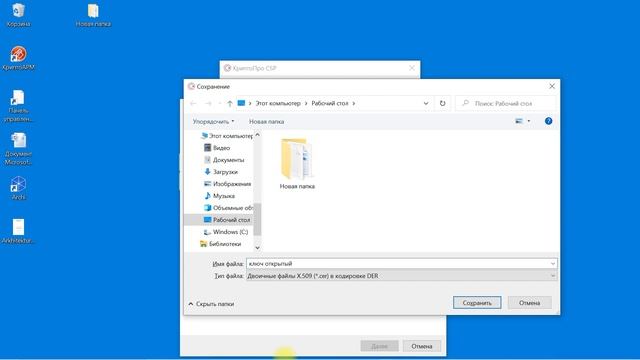640x360 pixels.
Task: Click the Back arrow in the save dialog
Action: pyautogui.click(x=193, y=104)
